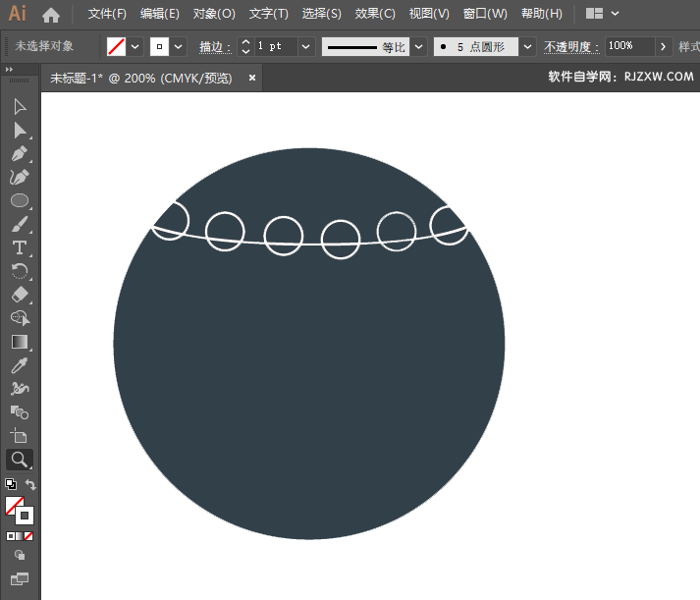Select the Selection tool arrow
The height and width of the screenshot is (600, 700).
click(20, 106)
